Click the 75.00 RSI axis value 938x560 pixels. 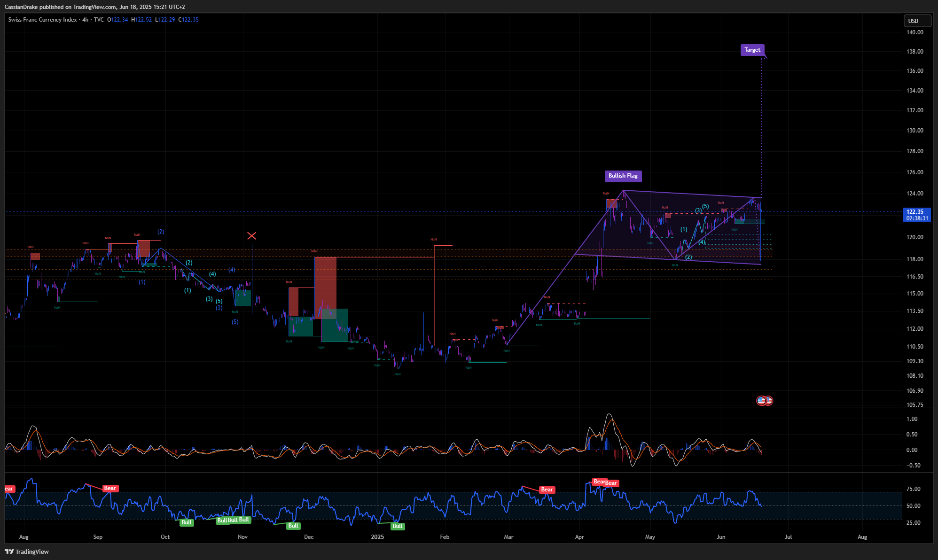[913, 489]
